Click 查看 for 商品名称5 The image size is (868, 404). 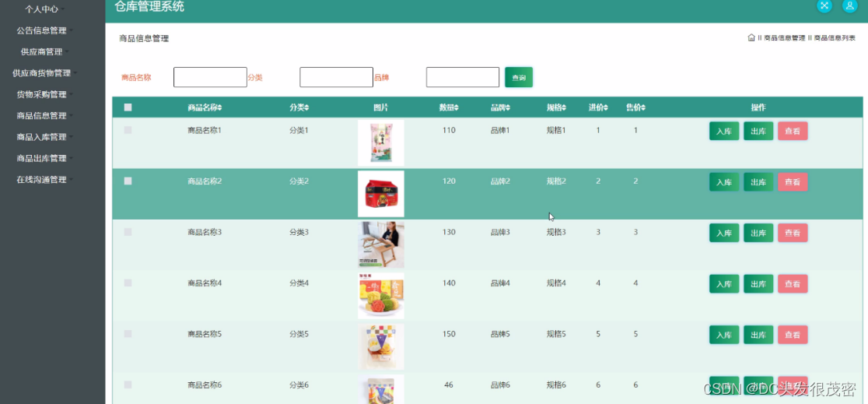[x=793, y=335]
